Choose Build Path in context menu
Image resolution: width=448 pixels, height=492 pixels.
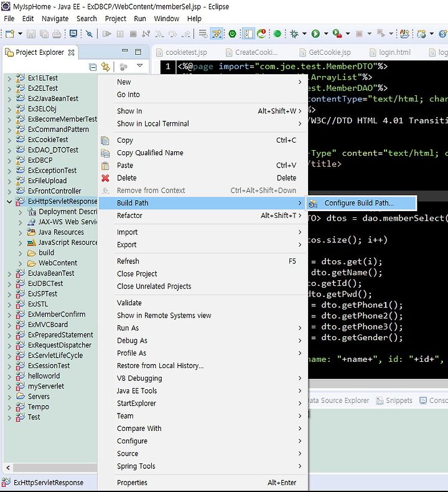(x=203, y=203)
